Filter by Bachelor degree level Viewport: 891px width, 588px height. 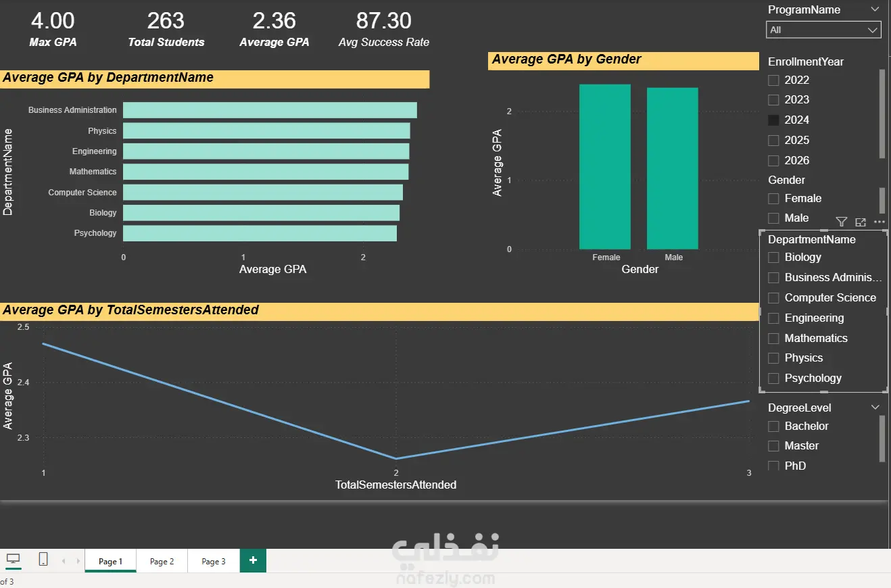pos(773,426)
